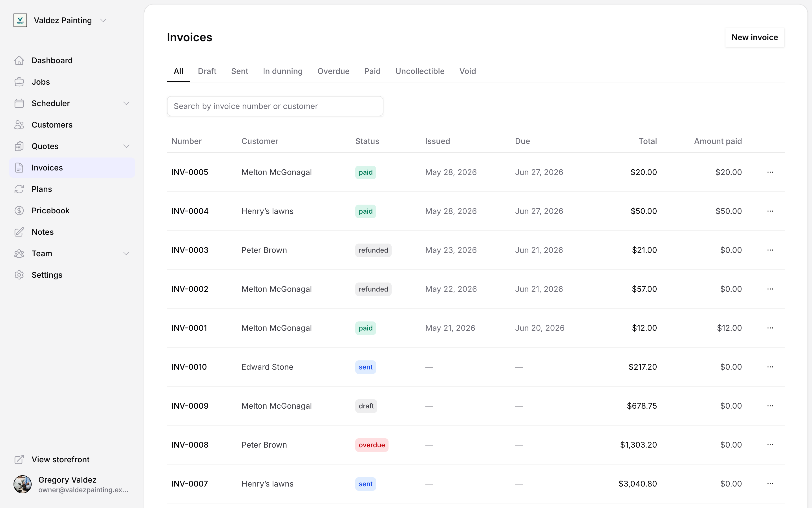
Task: Switch to the In dunning tab
Action: click(x=283, y=71)
